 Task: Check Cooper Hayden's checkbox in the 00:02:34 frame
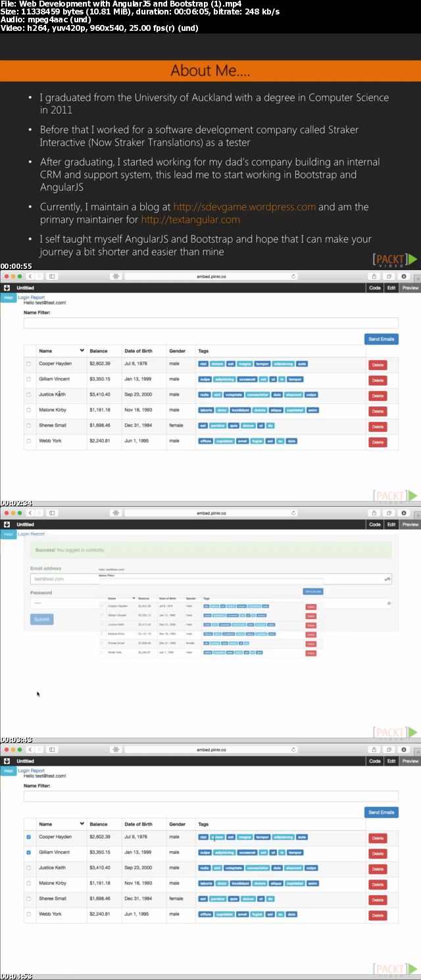coord(28,363)
